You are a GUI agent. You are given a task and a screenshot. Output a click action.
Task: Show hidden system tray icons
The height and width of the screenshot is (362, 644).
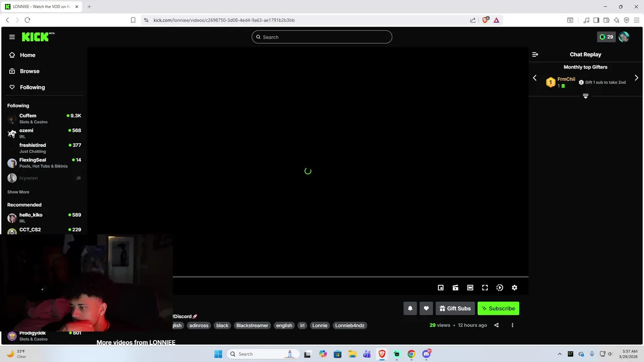[559, 354]
